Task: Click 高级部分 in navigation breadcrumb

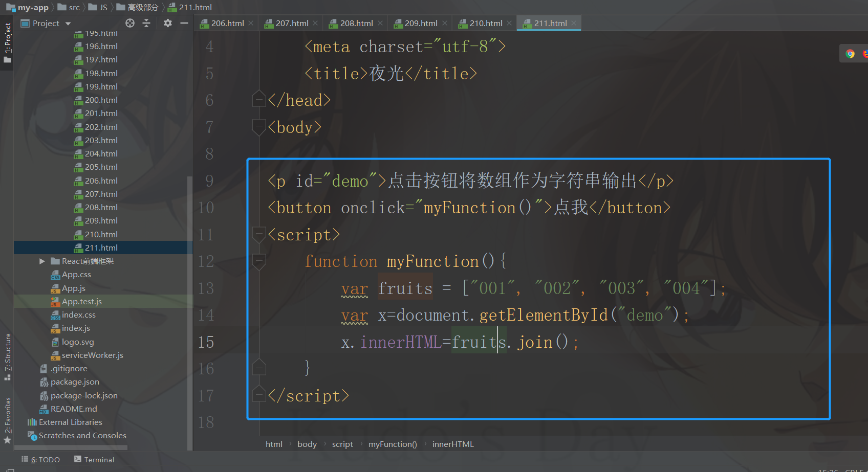Action: pos(143,8)
